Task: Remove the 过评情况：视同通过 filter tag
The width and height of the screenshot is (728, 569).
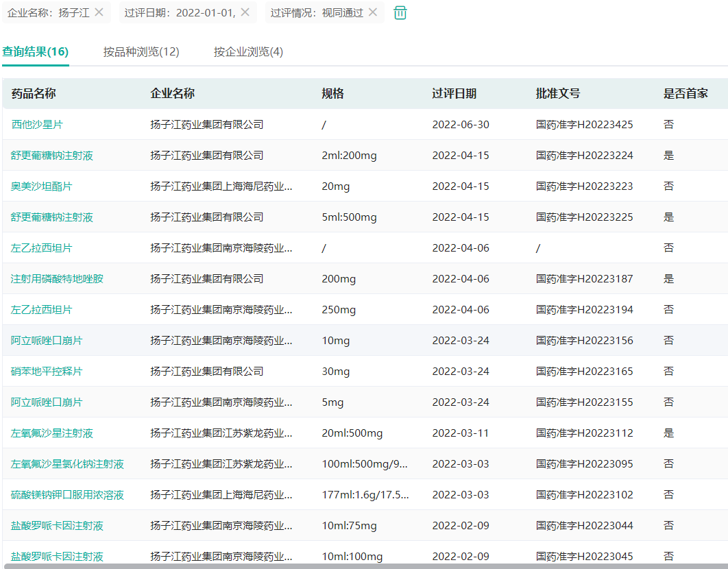Action: (x=373, y=12)
